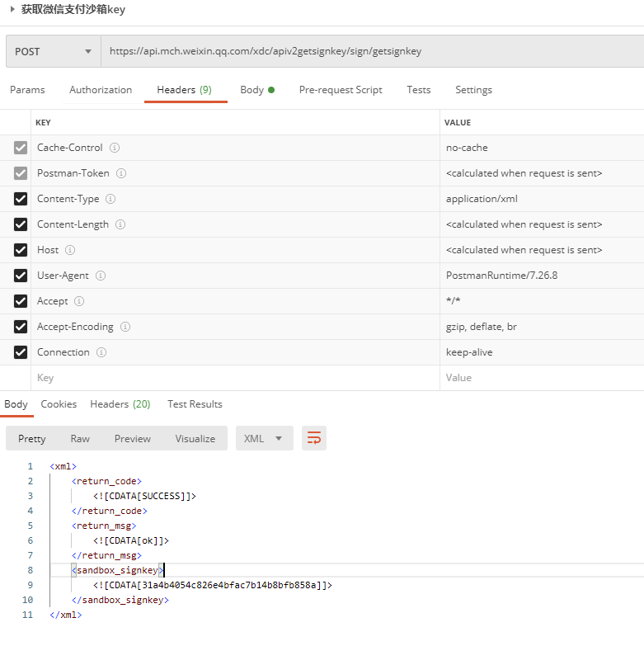This screenshot has height=646, width=644.
Task: Open the Pre-request Script tab
Action: 341,90
